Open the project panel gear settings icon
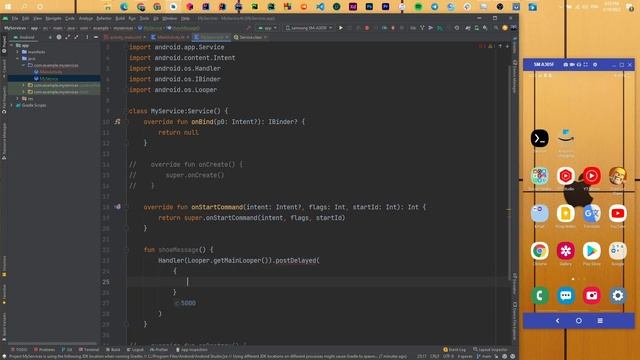640x360 pixels. pyautogui.click(x=59, y=37)
